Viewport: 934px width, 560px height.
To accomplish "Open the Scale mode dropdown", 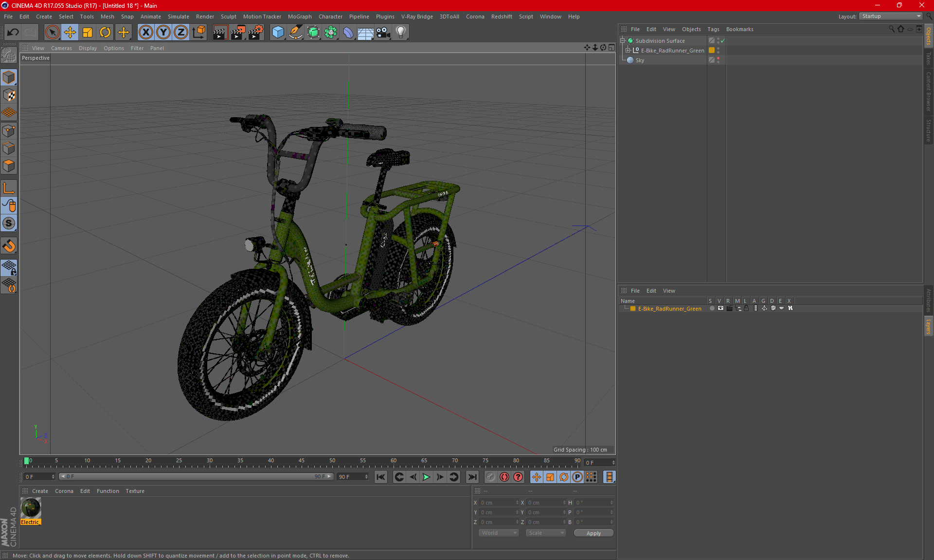I will point(546,533).
